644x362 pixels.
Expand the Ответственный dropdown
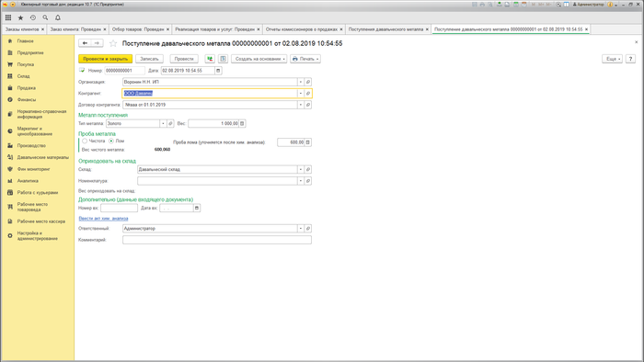point(300,229)
